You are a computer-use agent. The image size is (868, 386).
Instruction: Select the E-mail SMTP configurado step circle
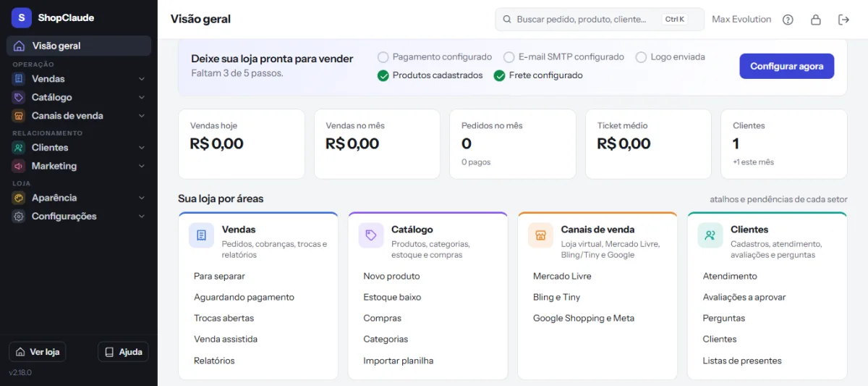[x=509, y=57]
